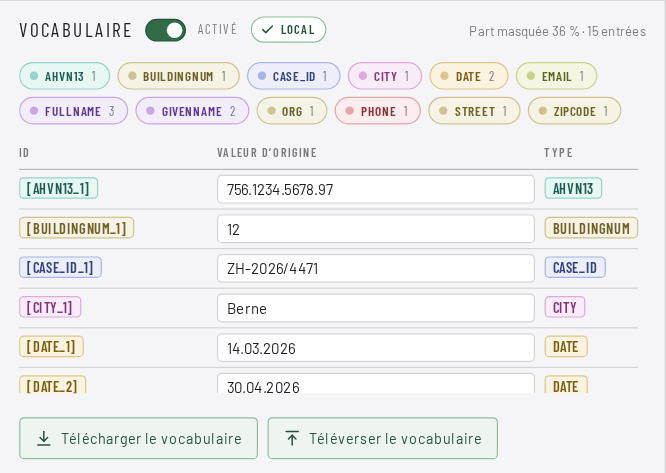The width and height of the screenshot is (666, 473).
Task: Filter by the CITY chip
Action: click(385, 76)
